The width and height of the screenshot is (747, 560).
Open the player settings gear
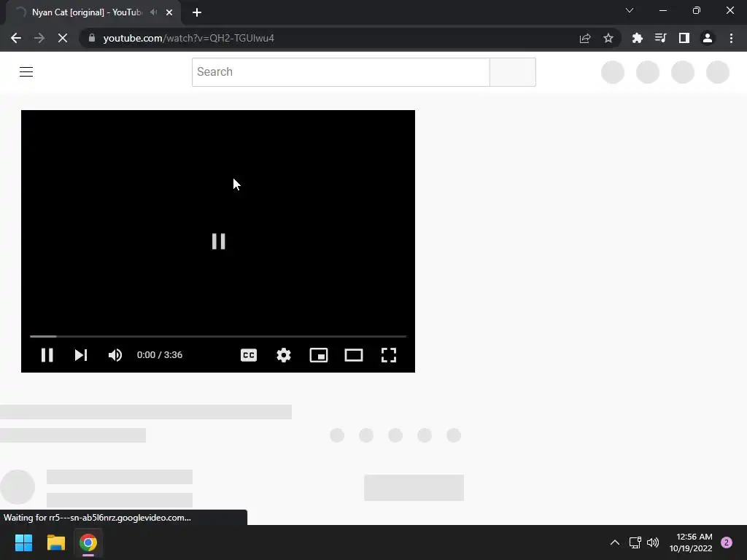[x=284, y=355]
